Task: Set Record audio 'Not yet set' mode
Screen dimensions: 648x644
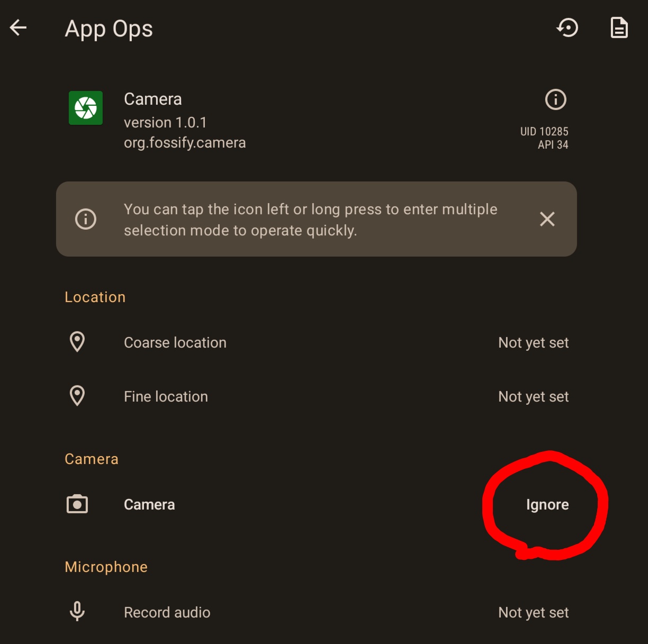Action: pyautogui.click(x=533, y=613)
